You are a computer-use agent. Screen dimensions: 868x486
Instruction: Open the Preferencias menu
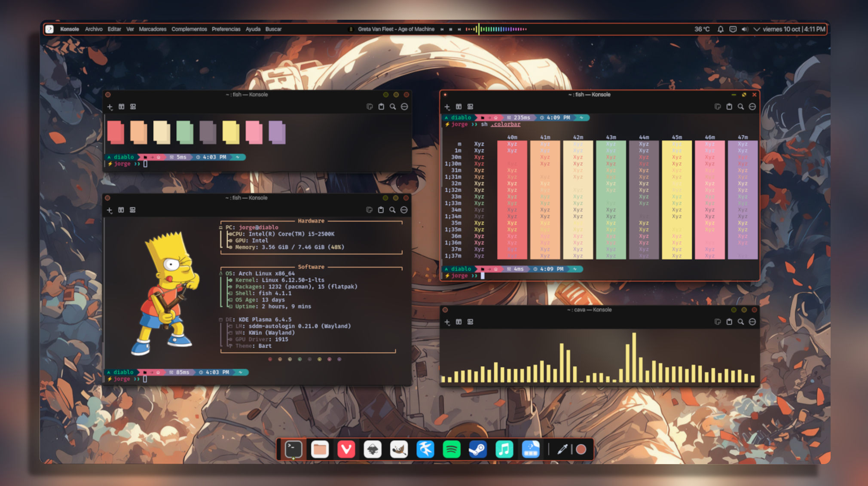[x=226, y=29]
